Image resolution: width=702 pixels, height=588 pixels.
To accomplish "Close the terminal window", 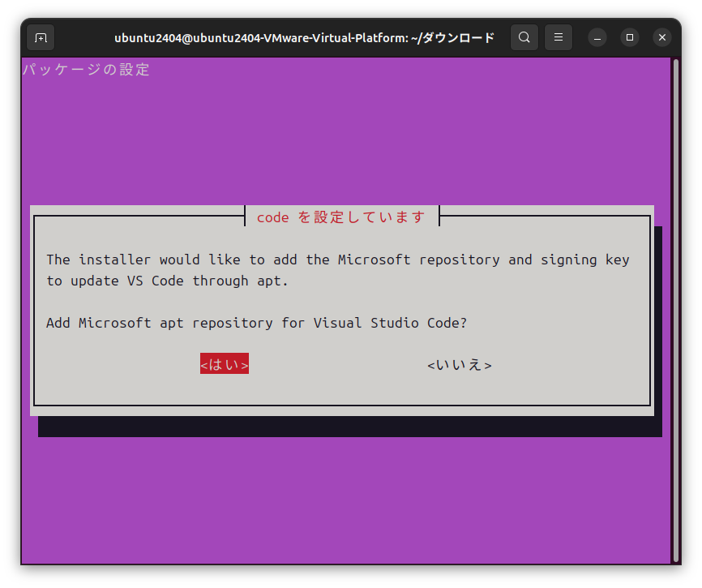I will 662,37.
